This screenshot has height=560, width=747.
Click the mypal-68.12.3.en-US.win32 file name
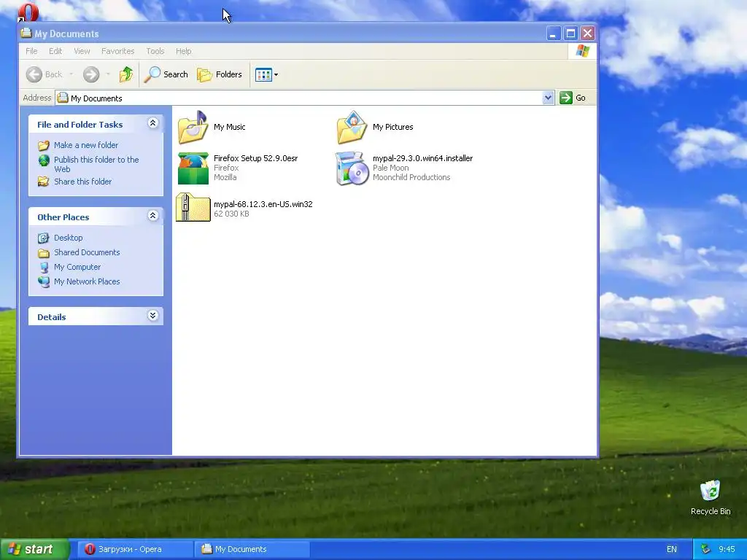click(x=263, y=204)
